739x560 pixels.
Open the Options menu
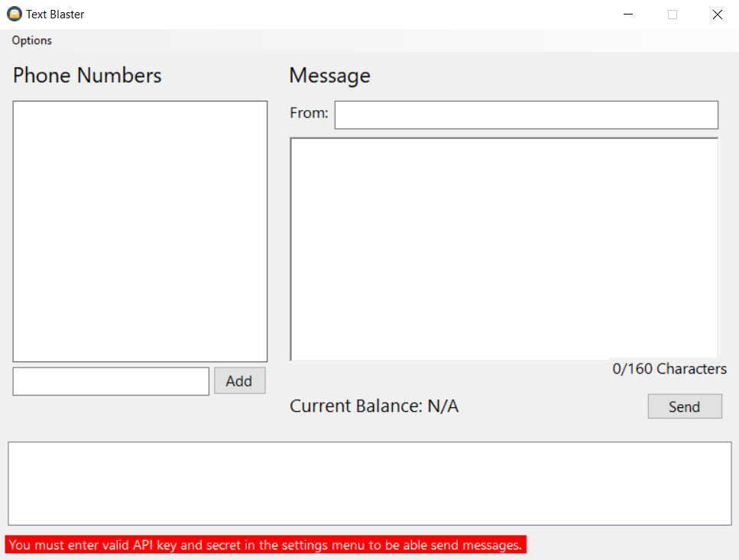(x=31, y=40)
